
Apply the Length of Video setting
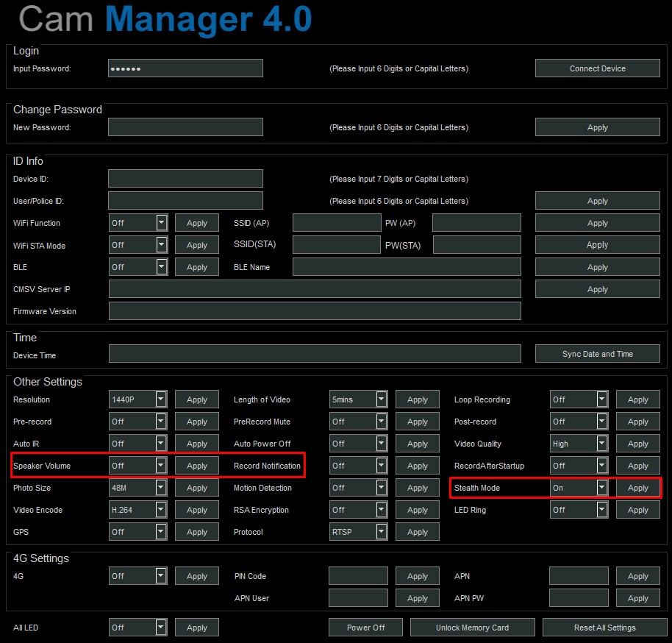tap(418, 399)
